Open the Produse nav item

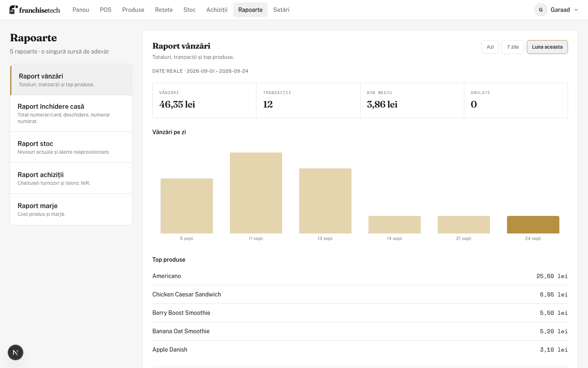pyautogui.click(x=133, y=10)
